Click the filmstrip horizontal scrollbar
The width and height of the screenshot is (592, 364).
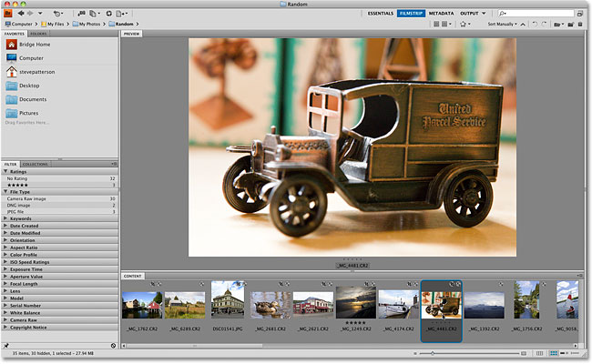coord(194,346)
